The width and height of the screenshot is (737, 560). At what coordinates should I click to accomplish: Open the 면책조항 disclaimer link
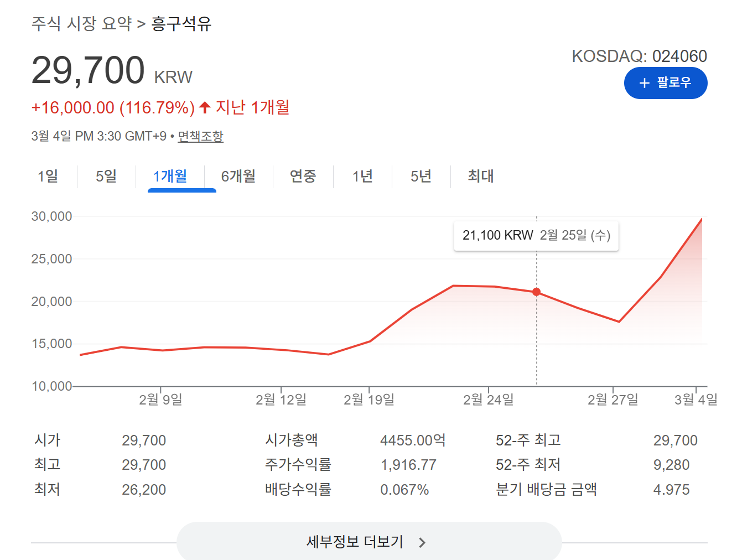tap(201, 136)
